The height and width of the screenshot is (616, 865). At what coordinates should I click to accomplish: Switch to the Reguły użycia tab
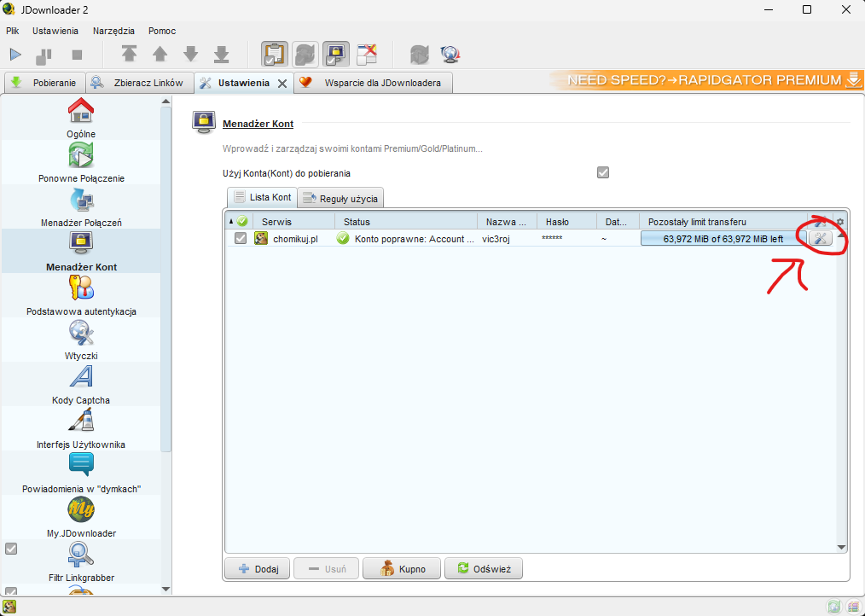[x=340, y=199]
